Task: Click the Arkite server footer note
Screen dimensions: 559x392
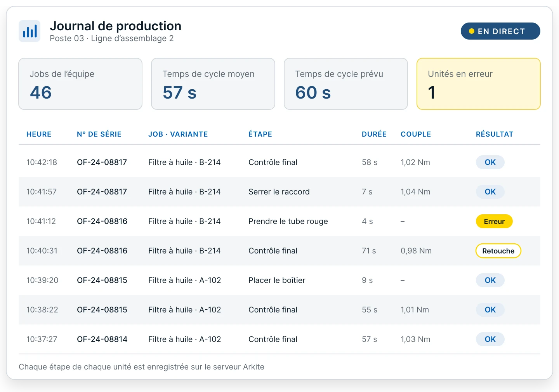Action: 141,367
